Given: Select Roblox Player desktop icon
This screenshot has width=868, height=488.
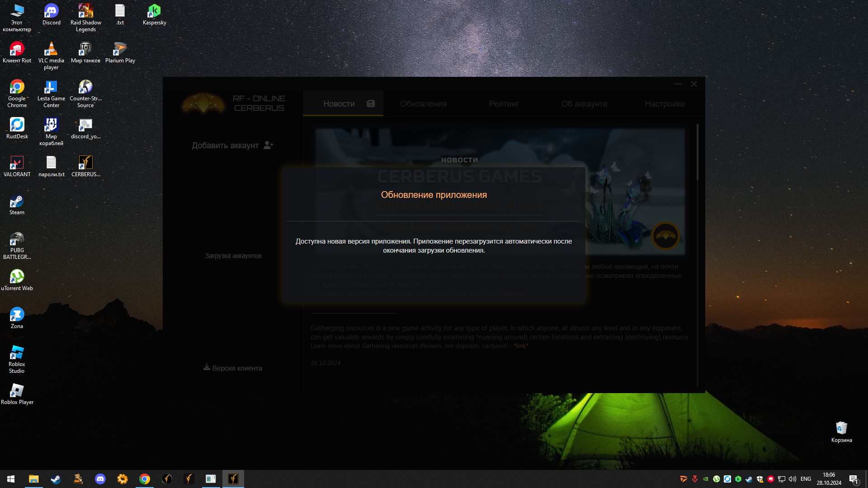Looking at the screenshot, I should (17, 394).
